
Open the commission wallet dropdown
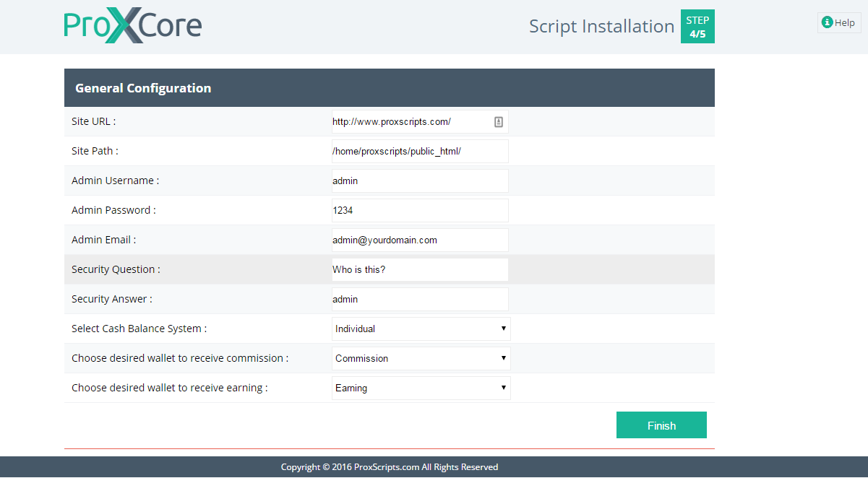pos(421,359)
